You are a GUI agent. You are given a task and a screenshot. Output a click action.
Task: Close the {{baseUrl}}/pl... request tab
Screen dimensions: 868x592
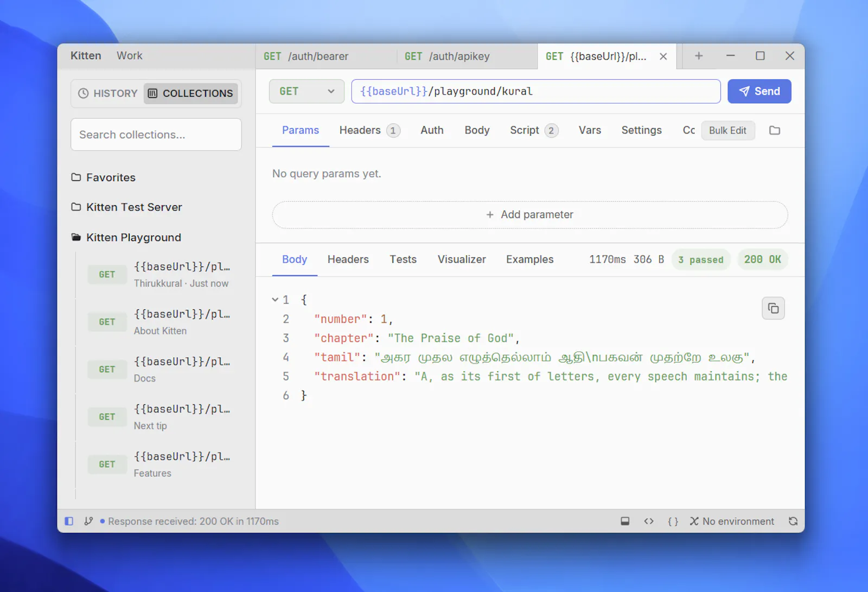pyautogui.click(x=663, y=56)
